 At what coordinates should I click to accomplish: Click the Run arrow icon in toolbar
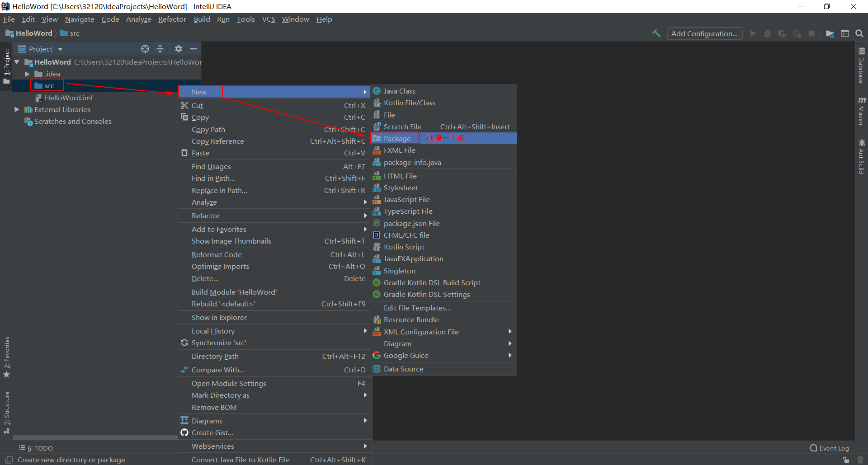point(753,33)
